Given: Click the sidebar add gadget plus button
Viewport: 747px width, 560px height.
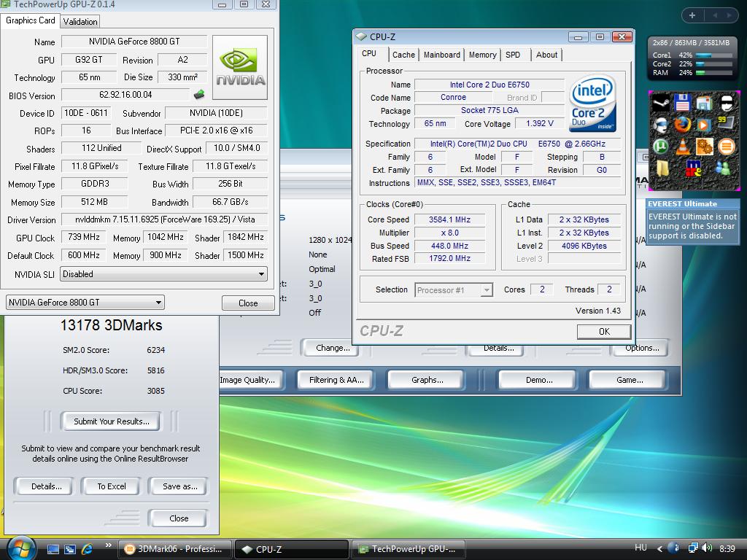Looking at the screenshot, I should click(x=692, y=15).
